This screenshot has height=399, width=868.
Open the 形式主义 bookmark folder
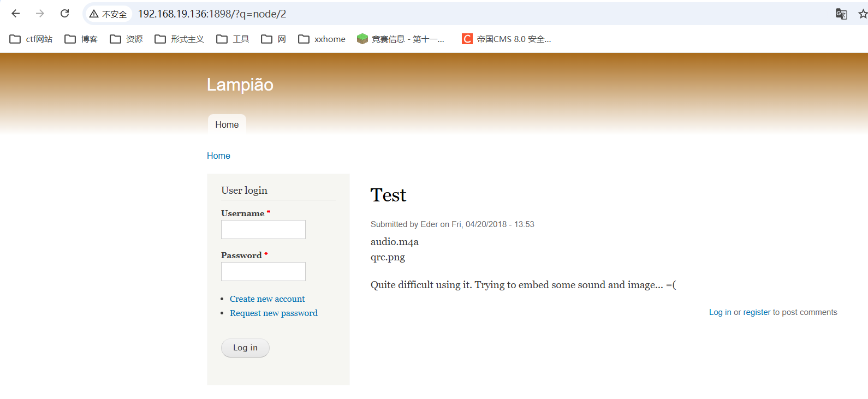click(179, 39)
